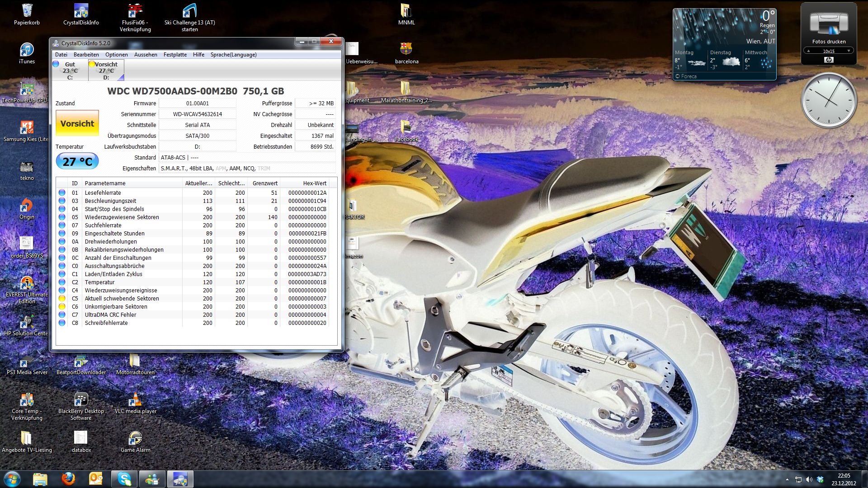Click the up arrow on photo size 10x15

[x=809, y=51]
